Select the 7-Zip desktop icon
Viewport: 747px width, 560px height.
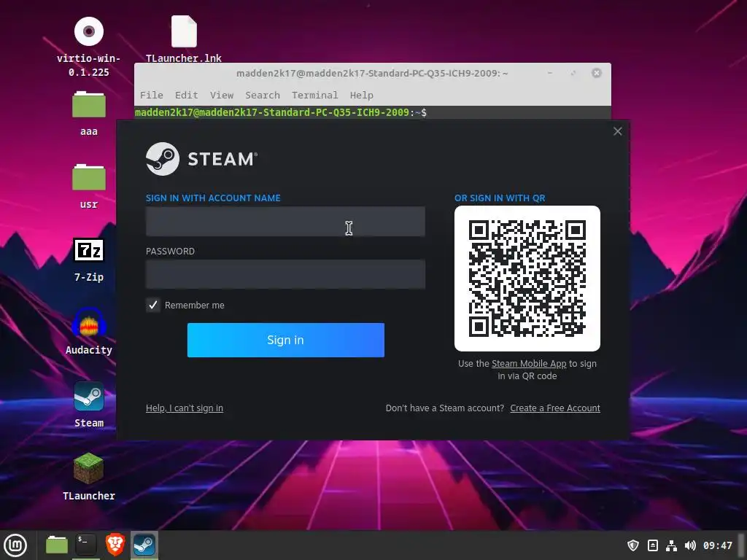88,250
